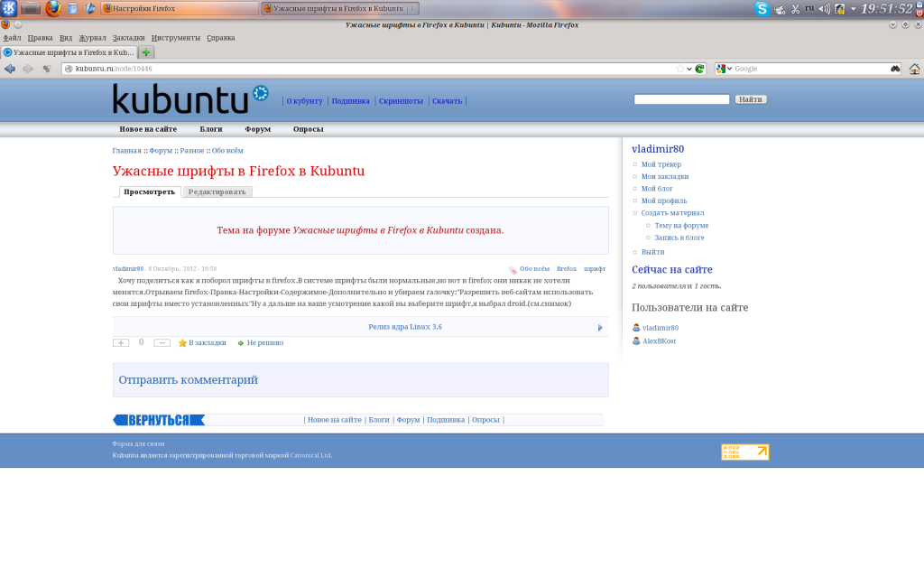Click the binoculars search icon

coord(895,69)
